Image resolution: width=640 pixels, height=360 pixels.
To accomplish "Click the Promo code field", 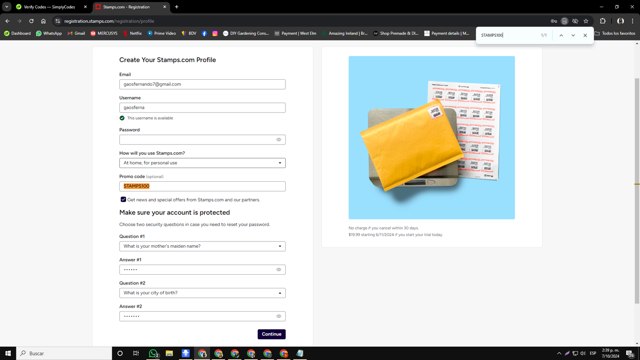I will click(202, 187).
